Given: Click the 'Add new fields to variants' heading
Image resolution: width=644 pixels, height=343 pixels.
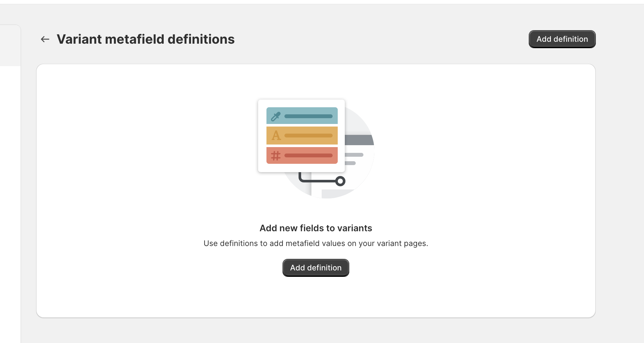Looking at the screenshot, I should click(x=316, y=228).
